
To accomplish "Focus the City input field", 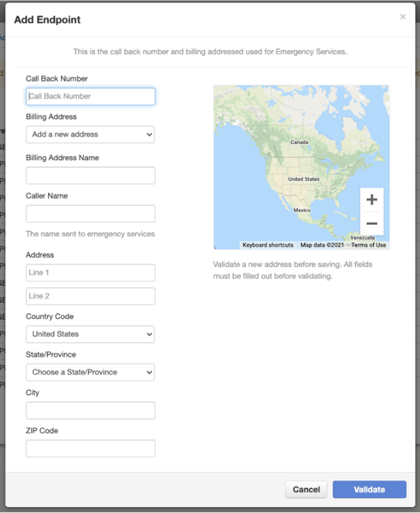I will [90, 411].
